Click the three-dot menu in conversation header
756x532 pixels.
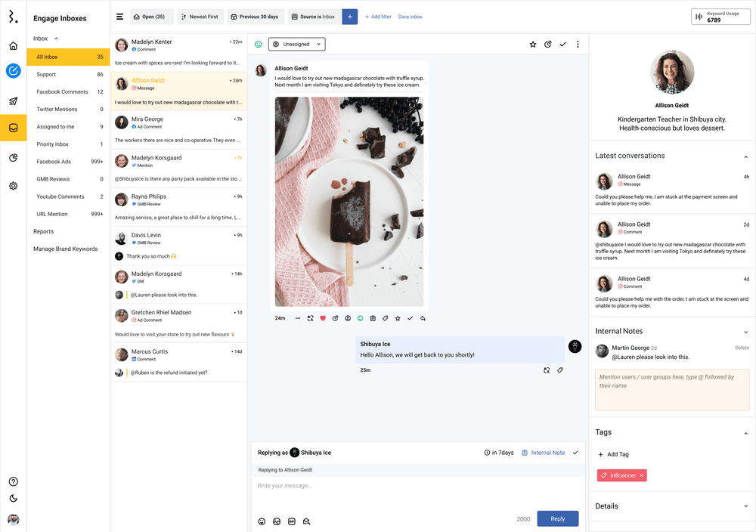tap(578, 45)
